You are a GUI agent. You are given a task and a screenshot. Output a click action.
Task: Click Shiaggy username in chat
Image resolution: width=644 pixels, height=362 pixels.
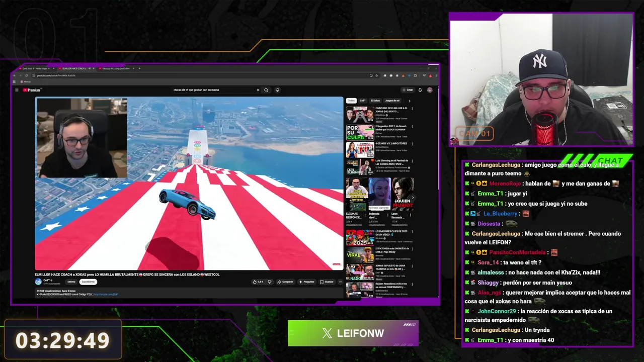(488, 283)
